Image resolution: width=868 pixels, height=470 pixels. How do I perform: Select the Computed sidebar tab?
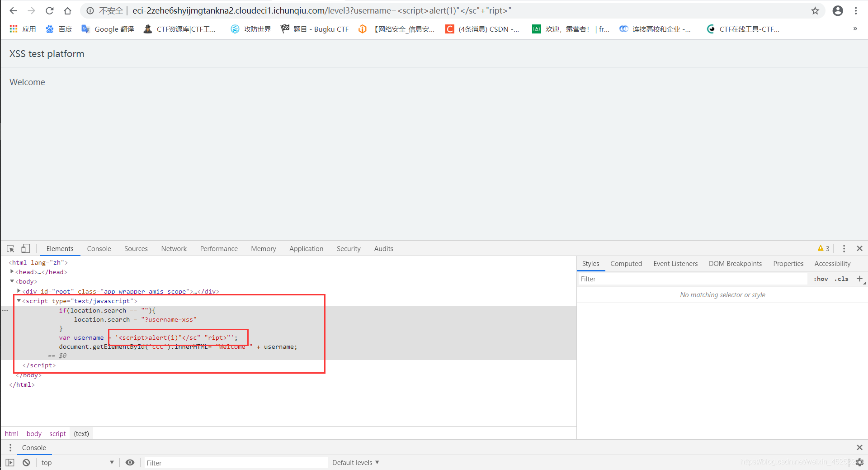626,264
